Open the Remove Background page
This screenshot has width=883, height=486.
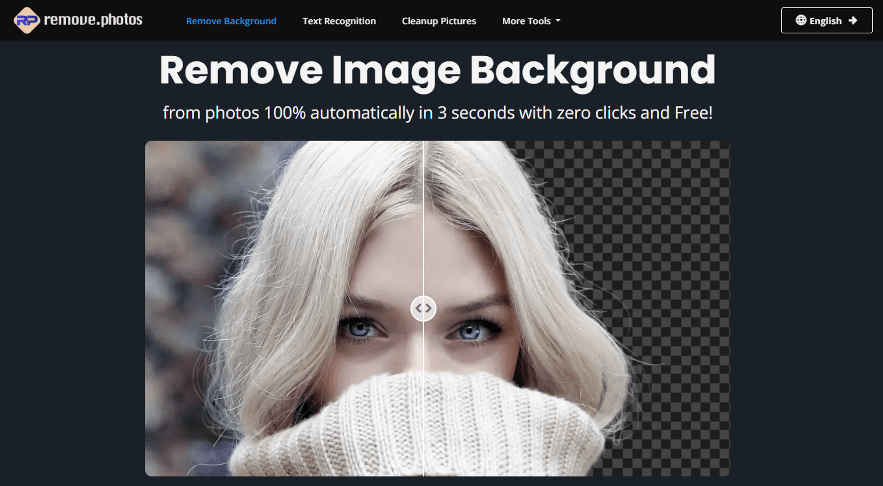[231, 21]
